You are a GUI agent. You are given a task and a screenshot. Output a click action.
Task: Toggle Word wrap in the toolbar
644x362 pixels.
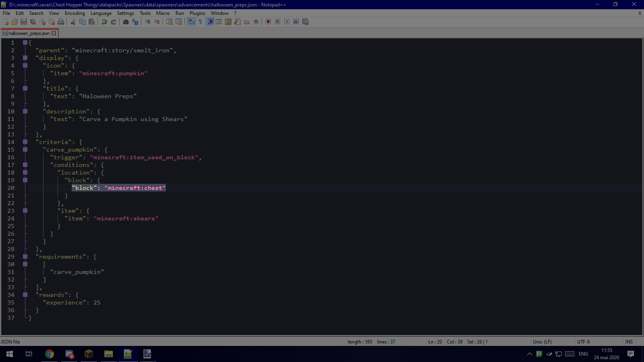[x=191, y=22]
